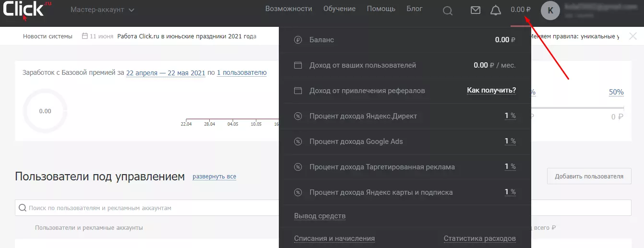Image resolution: width=644 pixels, height=248 pixels.
Task: Click the user avatar with letter K
Action: 550,11
